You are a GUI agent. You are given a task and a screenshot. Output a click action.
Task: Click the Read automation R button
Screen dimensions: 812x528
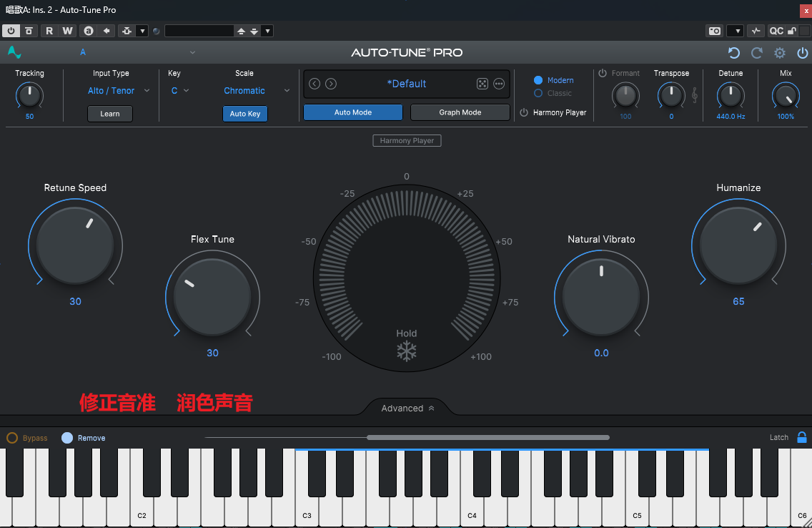49,31
